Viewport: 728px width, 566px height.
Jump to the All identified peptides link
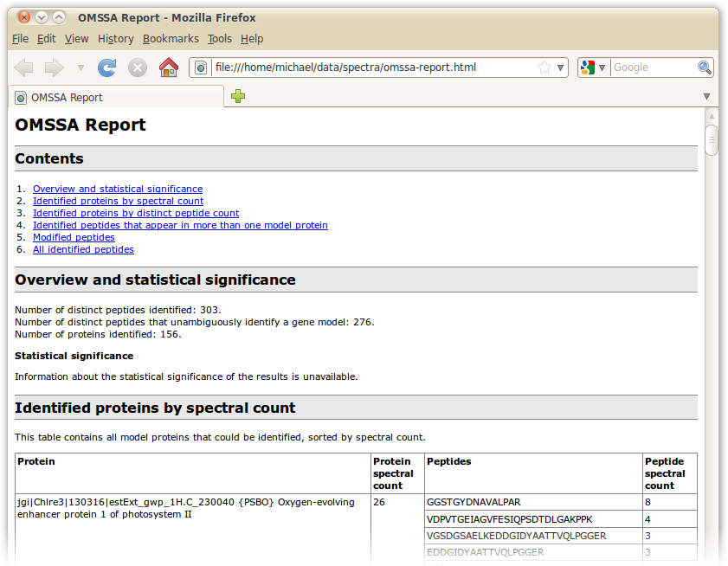[83, 249]
